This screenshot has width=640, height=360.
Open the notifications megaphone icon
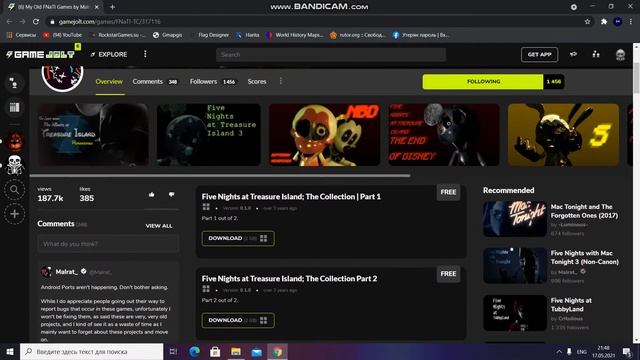(573, 54)
